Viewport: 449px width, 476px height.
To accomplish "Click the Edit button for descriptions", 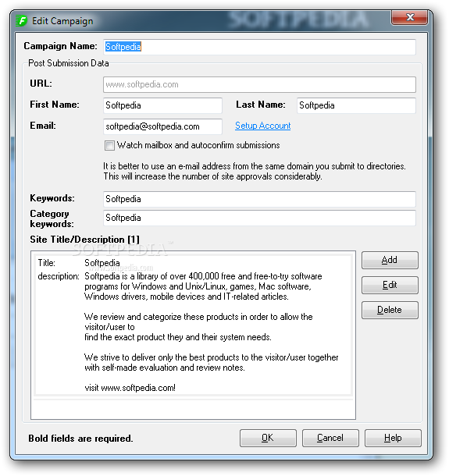I will 390,285.
